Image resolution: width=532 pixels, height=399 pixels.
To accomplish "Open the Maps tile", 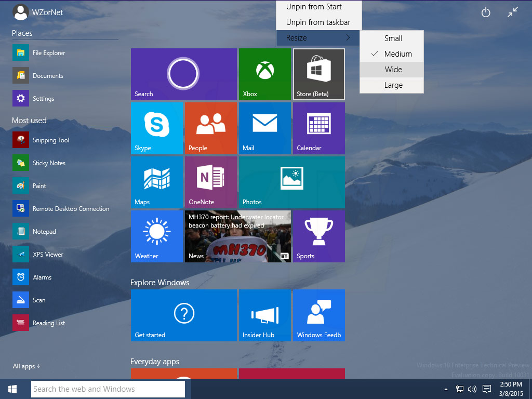I will (x=157, y=182).
